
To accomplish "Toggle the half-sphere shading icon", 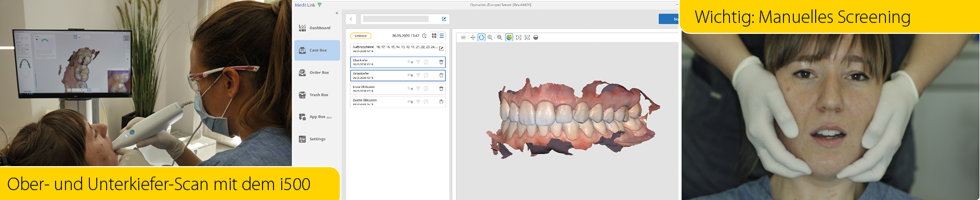I will (536, 37).
